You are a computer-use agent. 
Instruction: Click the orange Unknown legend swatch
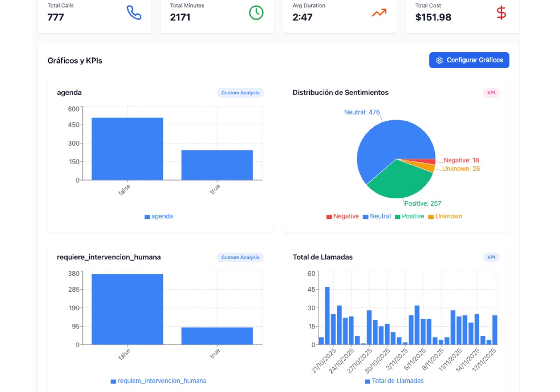point(431,217)
